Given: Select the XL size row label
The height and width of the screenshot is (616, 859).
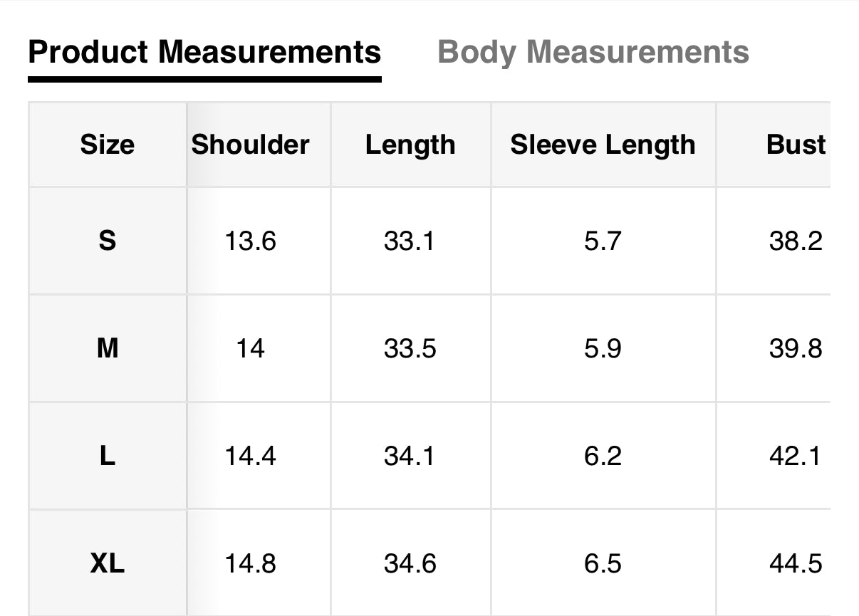Looking at the screenshot, I should point(107,563).
